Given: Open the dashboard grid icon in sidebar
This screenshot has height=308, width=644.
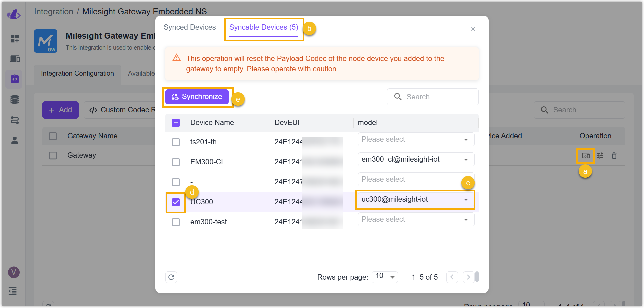Looking at the screenshot, I should [x=15, y=39].
